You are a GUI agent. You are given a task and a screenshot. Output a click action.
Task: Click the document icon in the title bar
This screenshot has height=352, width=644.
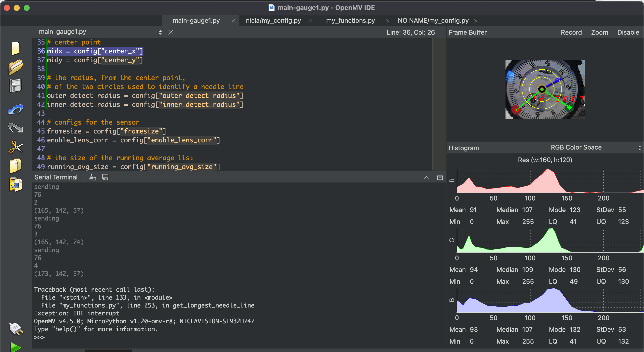(271, 7)
